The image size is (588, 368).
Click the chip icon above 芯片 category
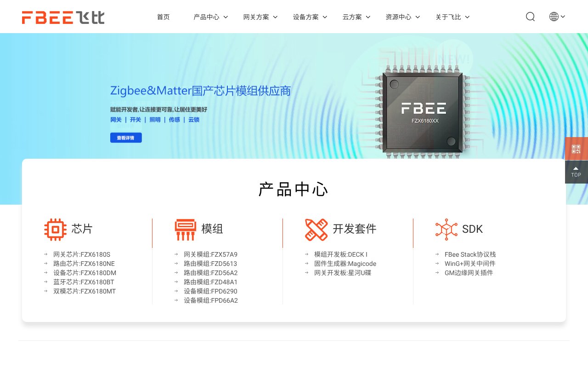click(x=55, y=229)
